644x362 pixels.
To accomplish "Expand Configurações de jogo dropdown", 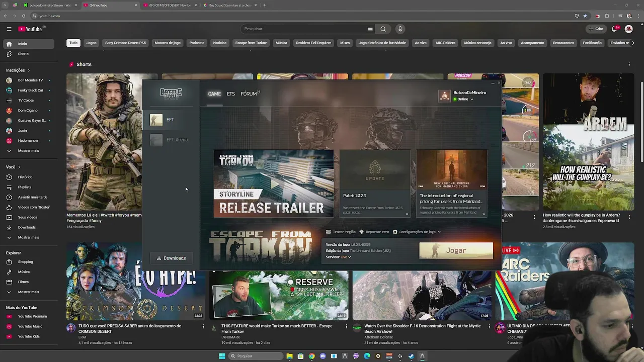I will click(x=417, y=232).
